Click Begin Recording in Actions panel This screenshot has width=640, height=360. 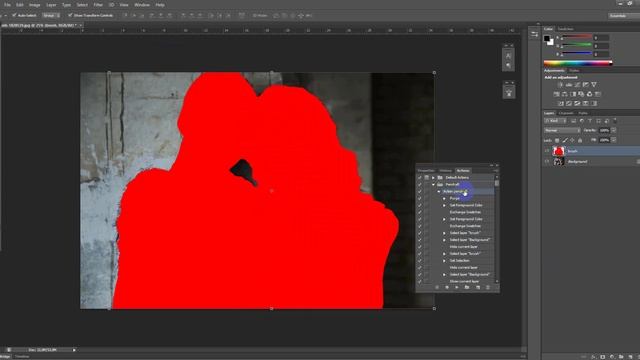447,287
